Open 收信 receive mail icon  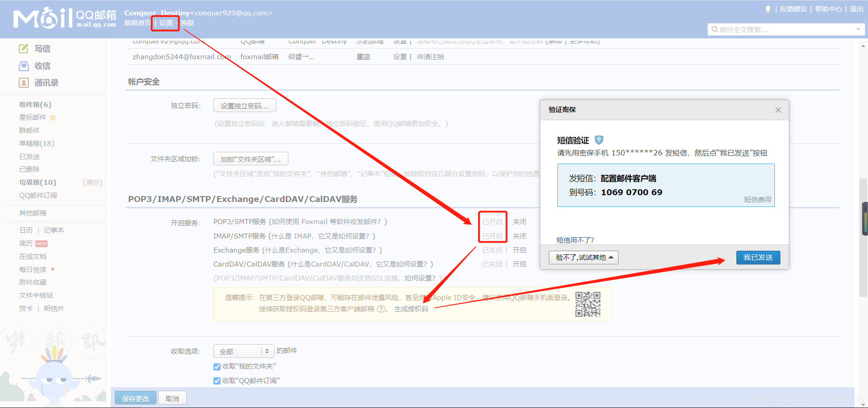(x=24, y=66)
